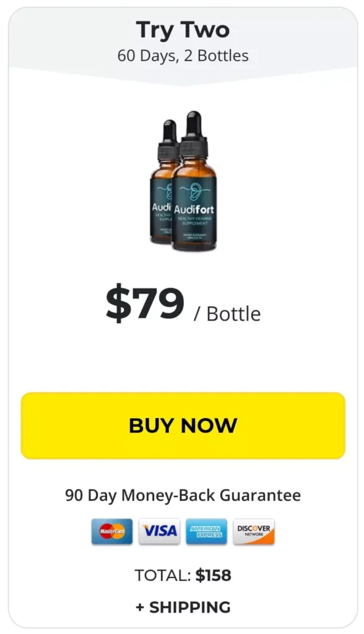Click the yellow BUY NOW button
Image resolution: width=364 pixels, height=634 pixels.
coord(183,425)
